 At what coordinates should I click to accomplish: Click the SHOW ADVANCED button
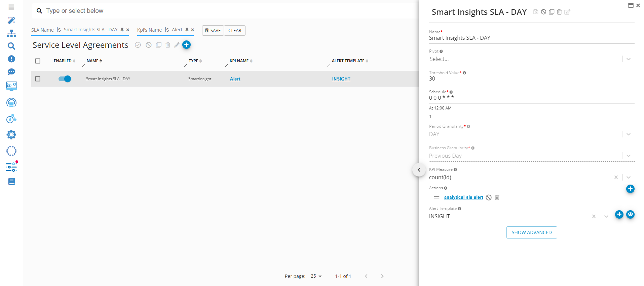pos(531,232)
